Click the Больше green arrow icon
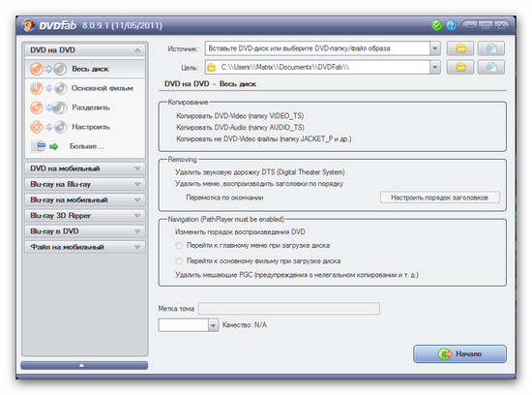Screen dimensions: 532x395 [x=53, y=147]
